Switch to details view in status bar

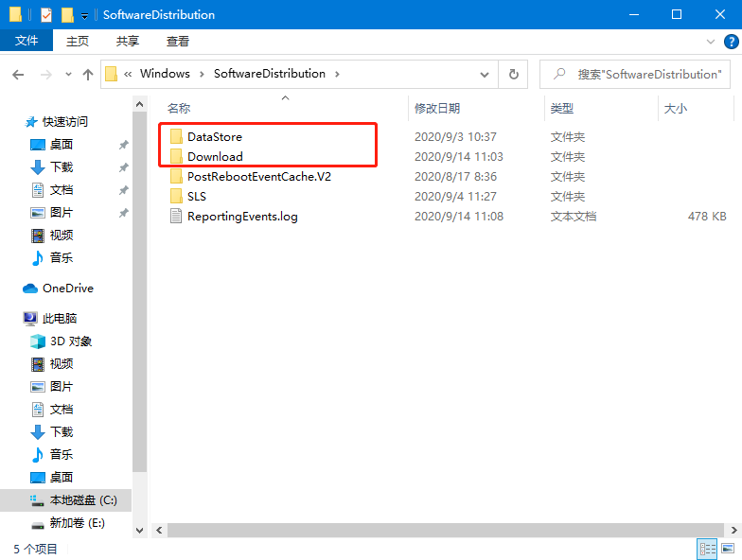708,549
